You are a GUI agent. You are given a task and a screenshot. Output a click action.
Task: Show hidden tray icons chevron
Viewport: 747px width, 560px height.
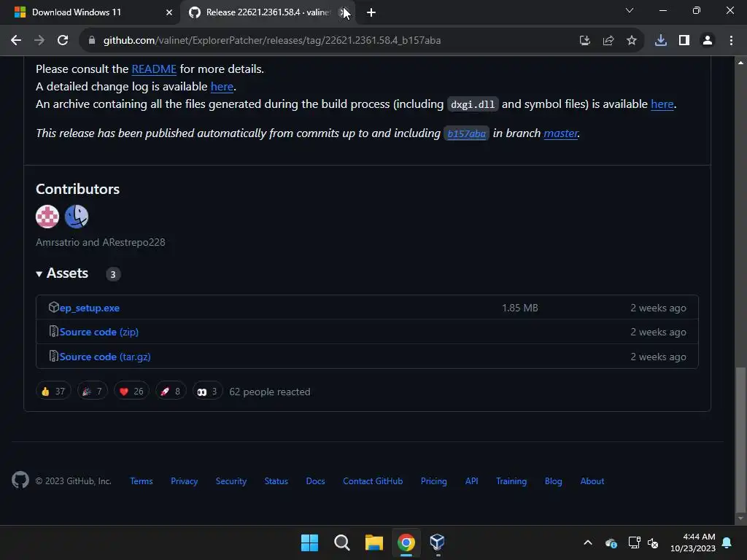tap(588, 542)
